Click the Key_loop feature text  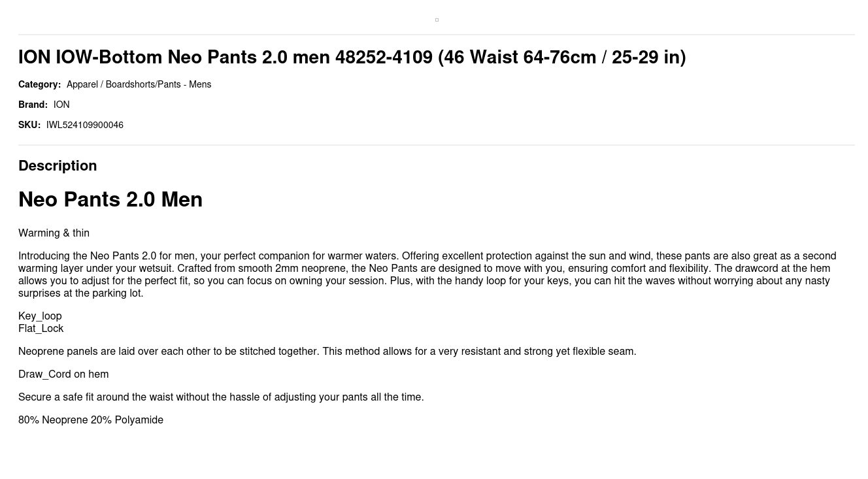pyautogui.click(x=40, y=316)
